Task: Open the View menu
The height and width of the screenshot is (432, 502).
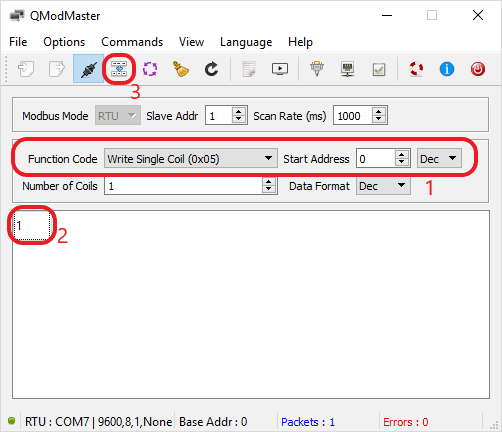Action: 191,42
